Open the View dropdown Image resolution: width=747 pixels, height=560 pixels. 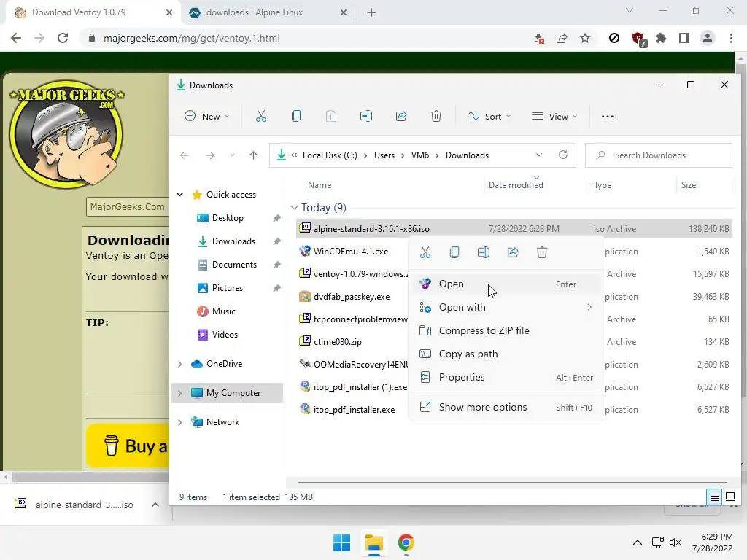(x=554, y=116)
